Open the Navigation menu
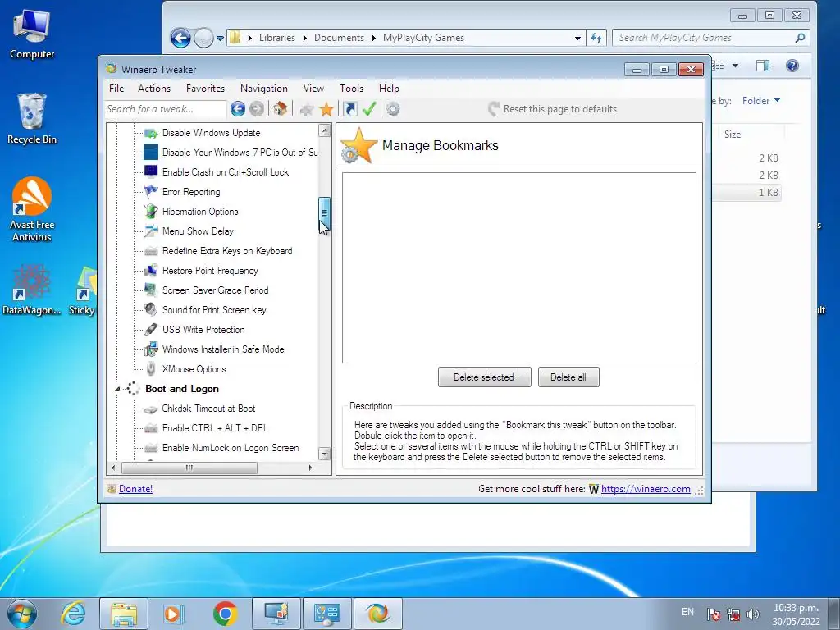Screen dimensions: 840x630 coord(264,89)
